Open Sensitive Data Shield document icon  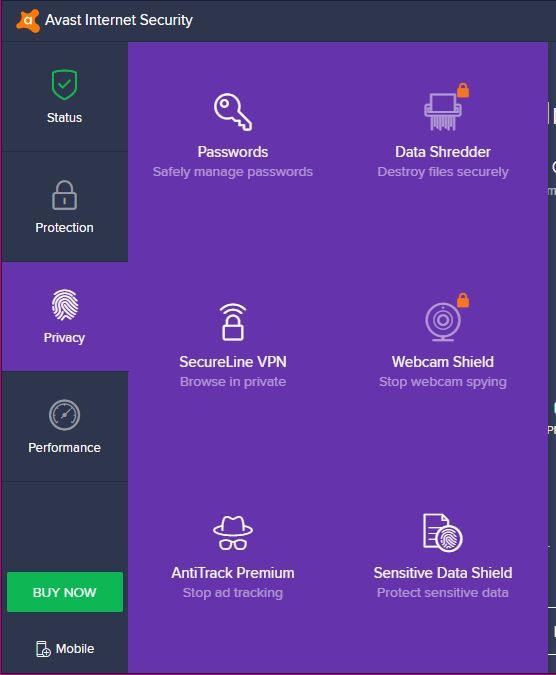click(442, 533)
